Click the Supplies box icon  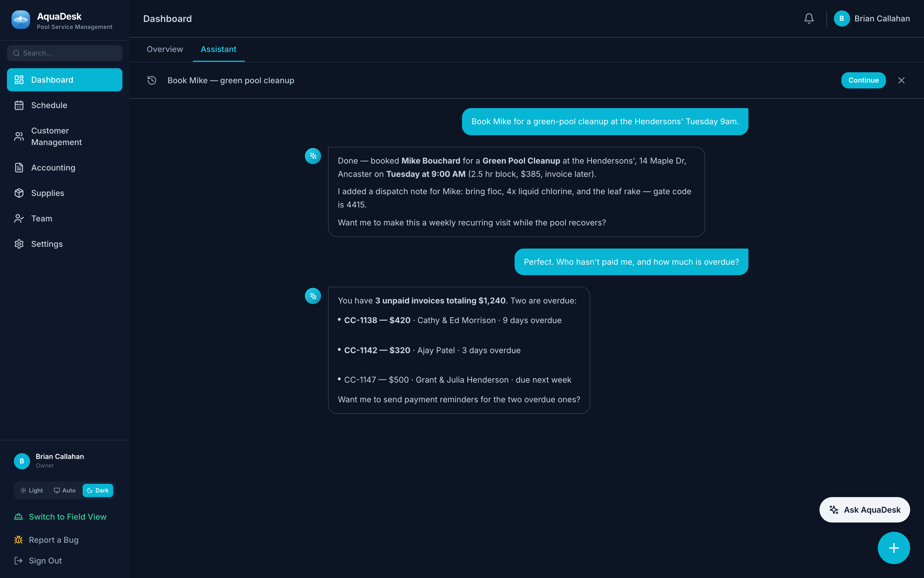click(19, 193)
